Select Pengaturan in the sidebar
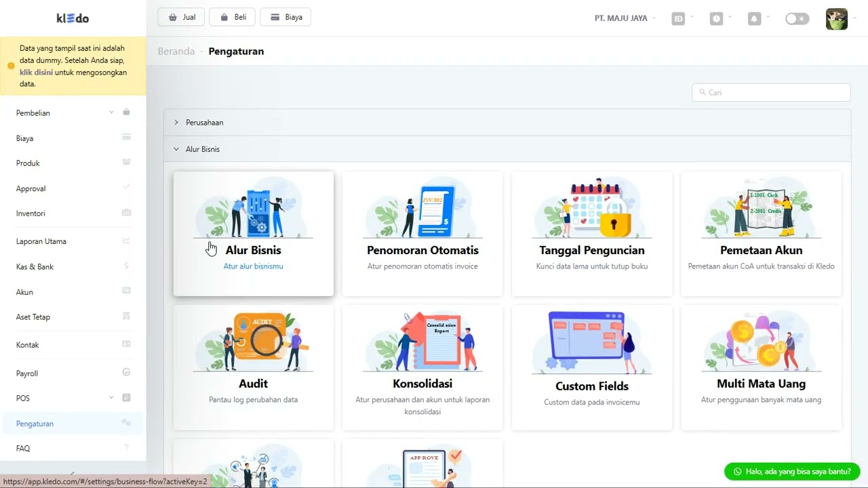 point(73,424)
